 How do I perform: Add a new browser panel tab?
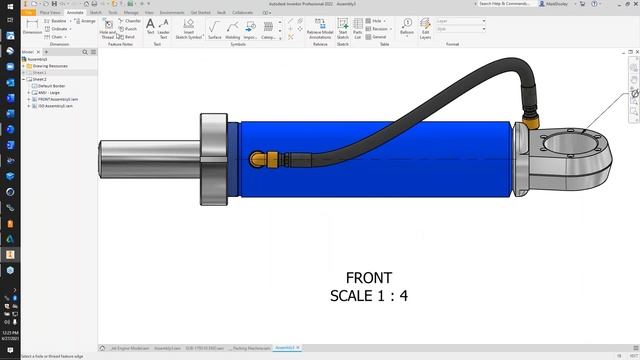pyautogui.click(x=46, y=52)
